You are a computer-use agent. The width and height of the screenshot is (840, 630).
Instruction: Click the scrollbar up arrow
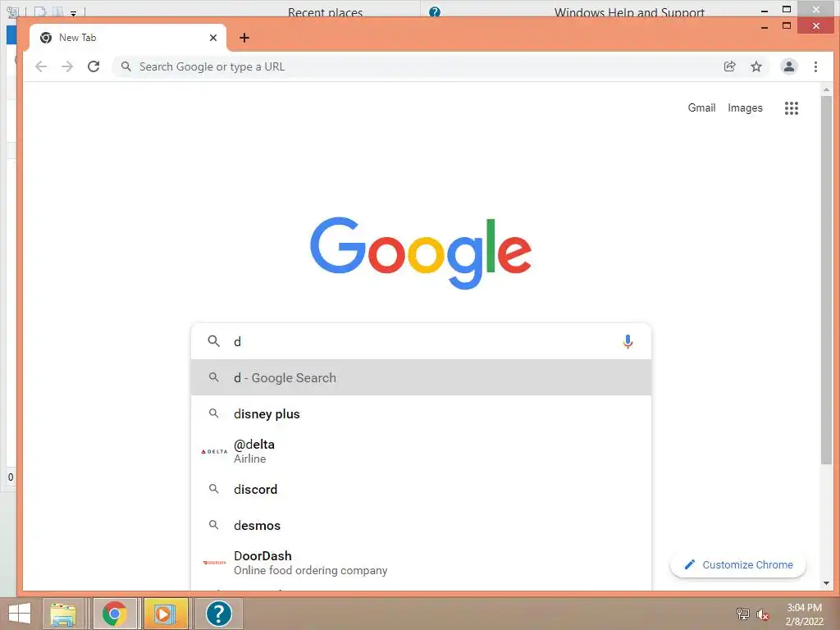point(826,90)
